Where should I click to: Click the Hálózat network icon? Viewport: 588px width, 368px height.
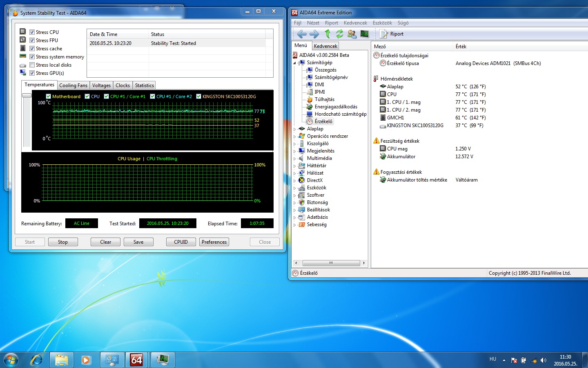point(302,173)
